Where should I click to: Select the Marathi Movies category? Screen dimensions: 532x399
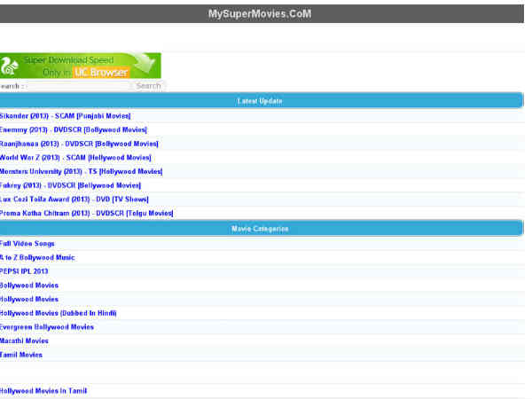[x=25, y=340]
